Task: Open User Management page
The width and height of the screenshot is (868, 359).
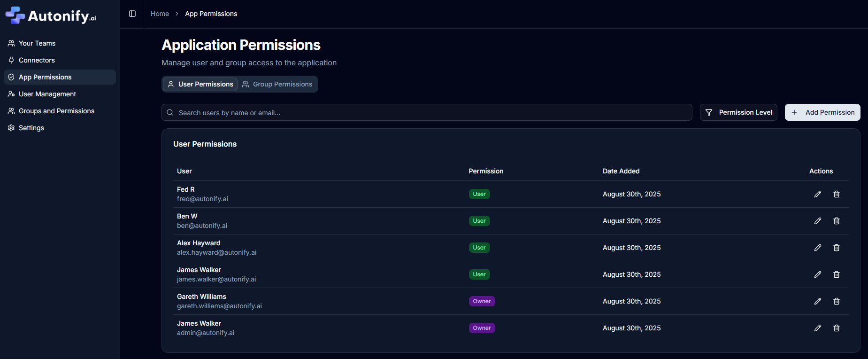Action: tap(60, 94)
